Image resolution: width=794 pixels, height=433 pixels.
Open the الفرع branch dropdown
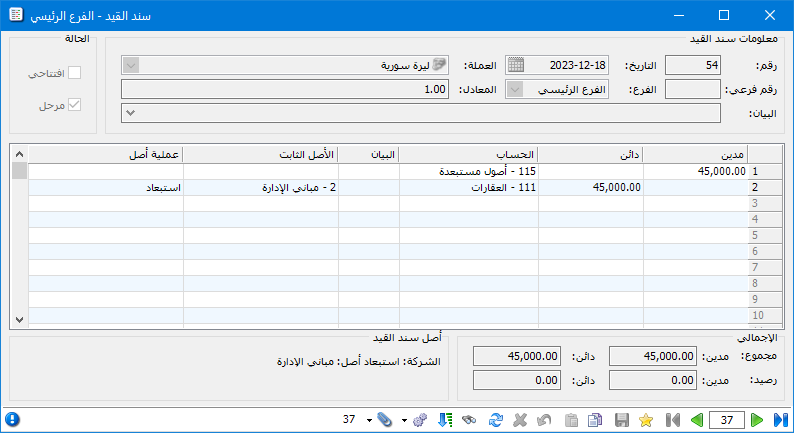[515, 90]
